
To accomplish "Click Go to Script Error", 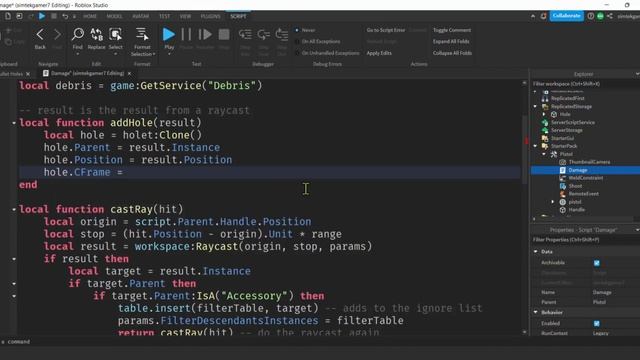I will point(386,30).
